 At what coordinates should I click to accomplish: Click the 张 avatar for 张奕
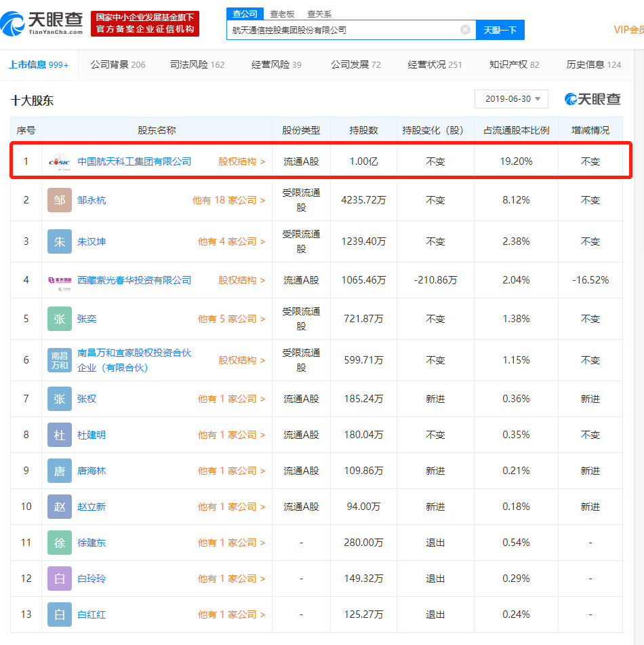[x=60, y=319]
